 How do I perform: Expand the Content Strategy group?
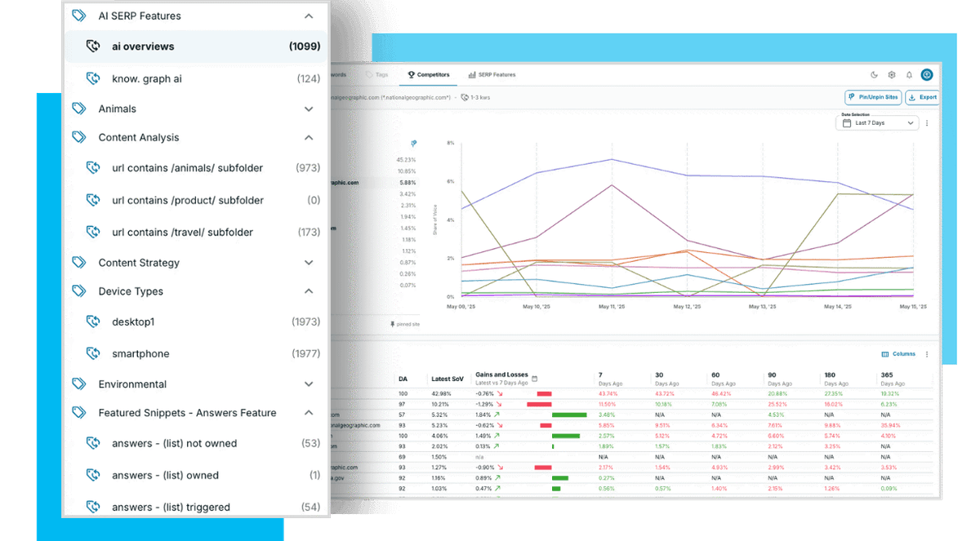309,263
